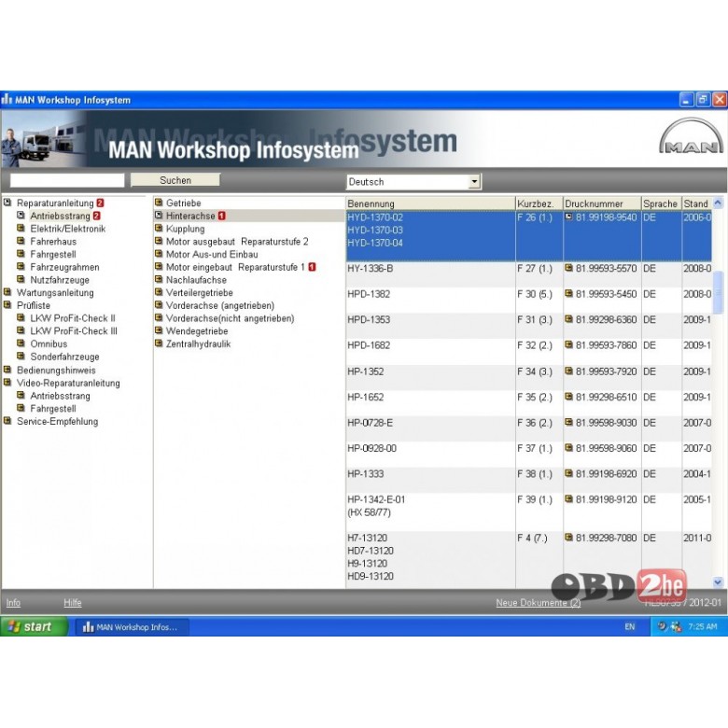Image resolution: width=728 pixels, height=728 pixels.
Task: Open LKW ProFit-Check III item
Action: click(x=74, y=330)
